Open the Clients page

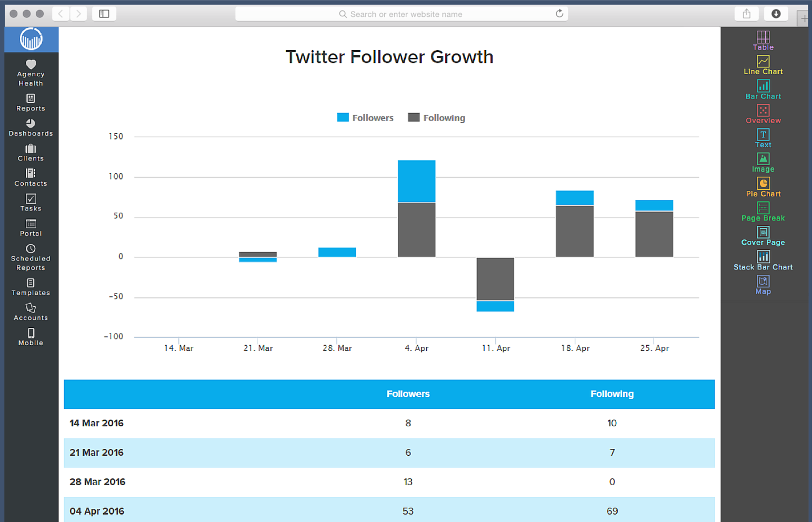click(x=31, y=153)
